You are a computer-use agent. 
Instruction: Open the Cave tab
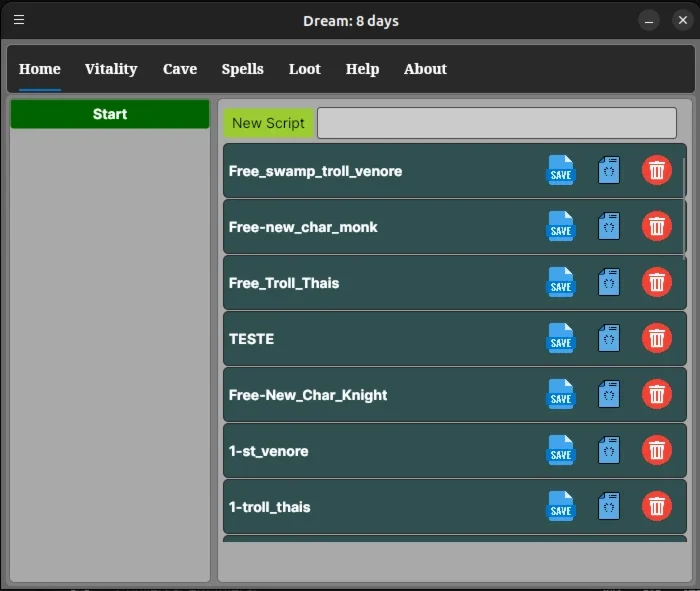(x=180, y=69)
